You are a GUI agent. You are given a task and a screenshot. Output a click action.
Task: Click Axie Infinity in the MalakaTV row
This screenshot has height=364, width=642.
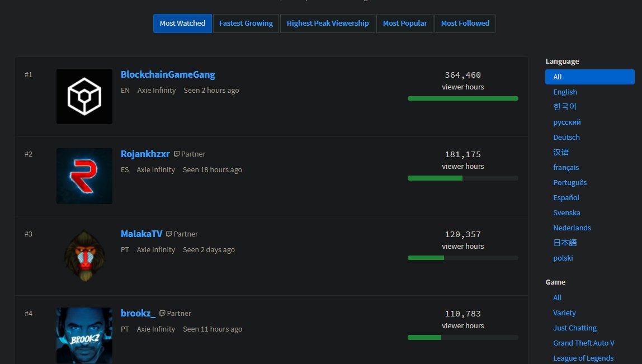(155, 250)
